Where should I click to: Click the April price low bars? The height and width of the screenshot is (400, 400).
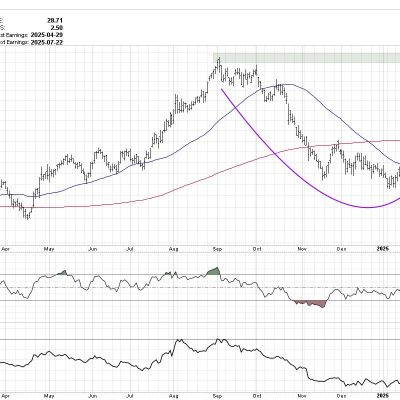(27, 213)
